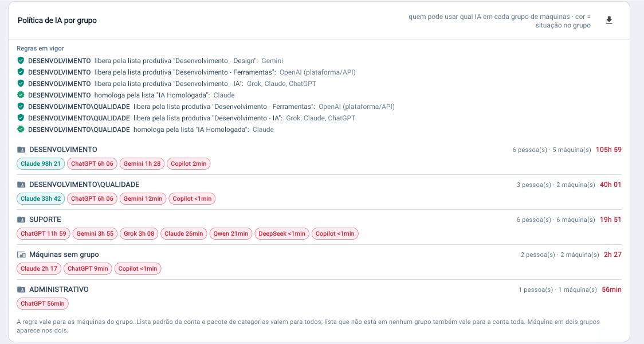This screenshot has width=644, height=344.
Task: Click the devices icon beside Máquinas sem grupo
Action: coord(21,255)
